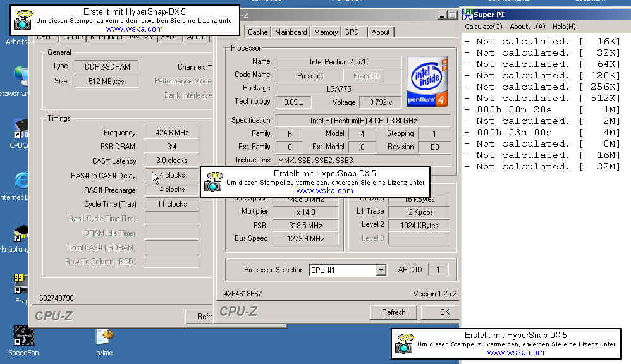The image size is (631, 364).
Task: Switch to the About tab in front CPU-Z
Action: (380, 32)
